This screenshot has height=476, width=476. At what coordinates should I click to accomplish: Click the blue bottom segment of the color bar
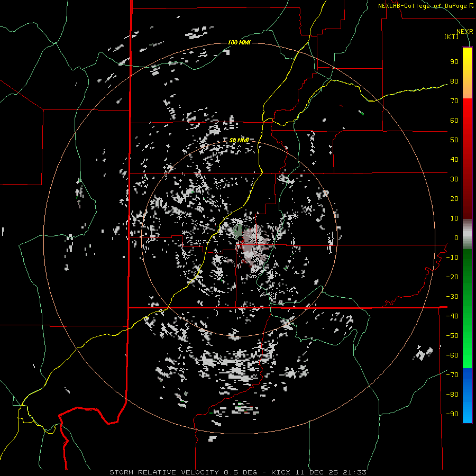(x=467, y=396)
